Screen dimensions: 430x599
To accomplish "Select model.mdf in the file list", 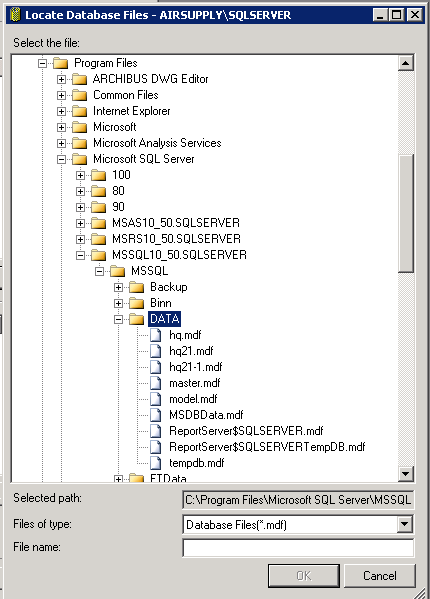I will point(193,399).
